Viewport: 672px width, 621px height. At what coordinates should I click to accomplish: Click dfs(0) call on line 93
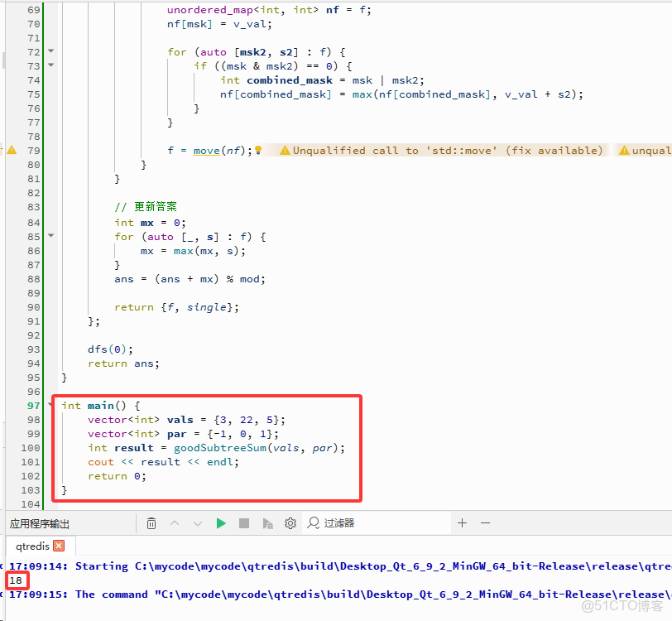tap(110, 349)
